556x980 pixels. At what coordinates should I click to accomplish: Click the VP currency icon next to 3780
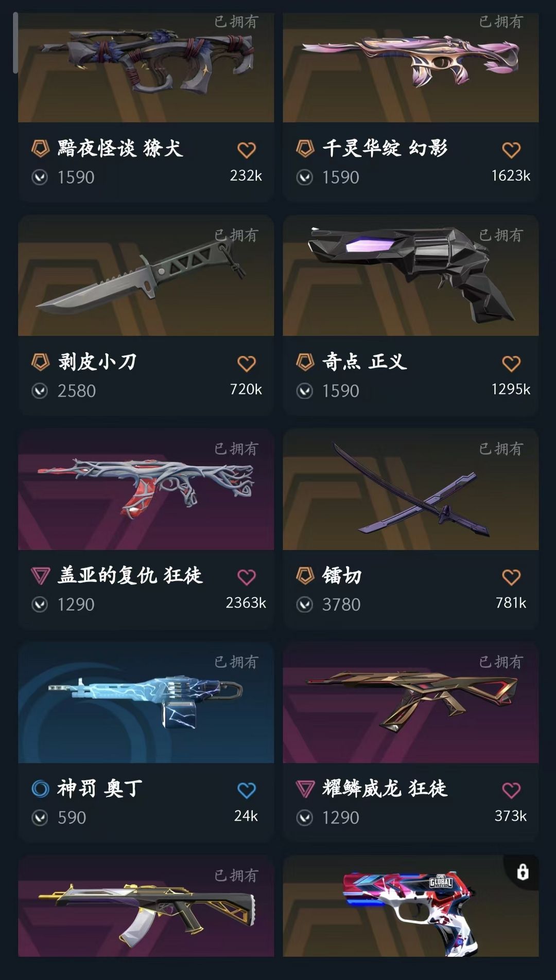coord(305,604)
